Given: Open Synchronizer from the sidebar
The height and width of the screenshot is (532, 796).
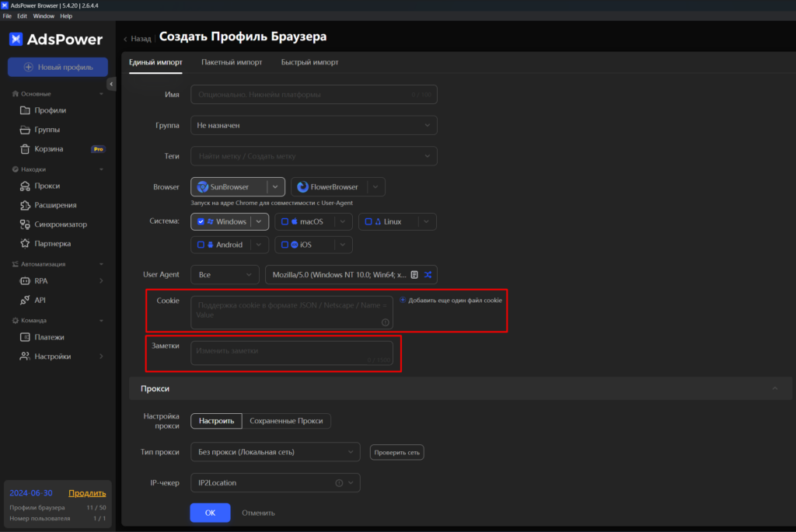Looking at the screenshot, I should [61, 224].
